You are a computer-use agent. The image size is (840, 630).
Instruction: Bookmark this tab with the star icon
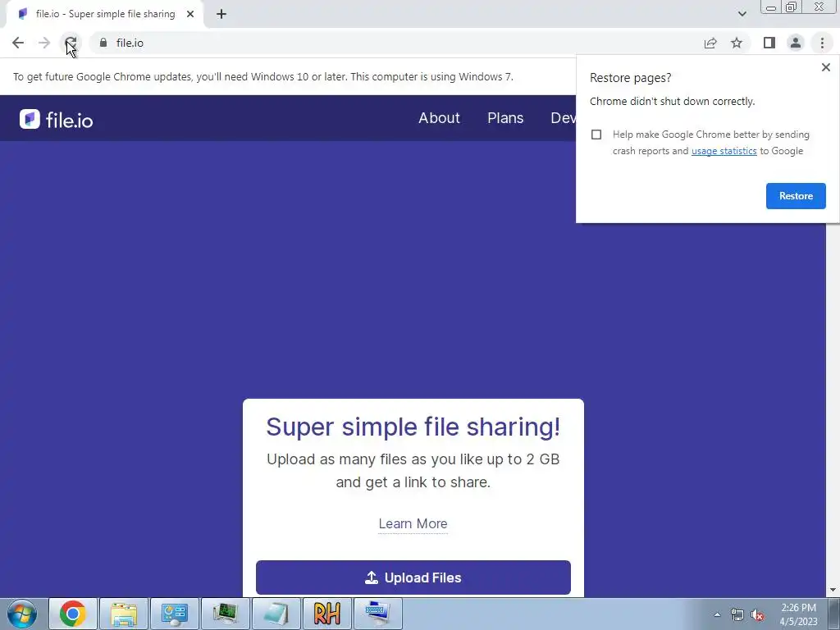[x=737, y=43]
